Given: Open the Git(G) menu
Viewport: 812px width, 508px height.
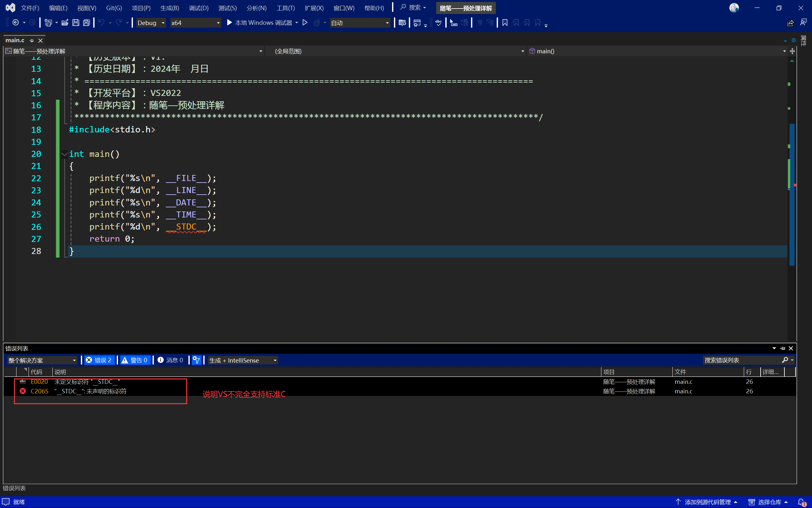Looking at the screenshot, I should pyautogui.click(x=114, y=8).
